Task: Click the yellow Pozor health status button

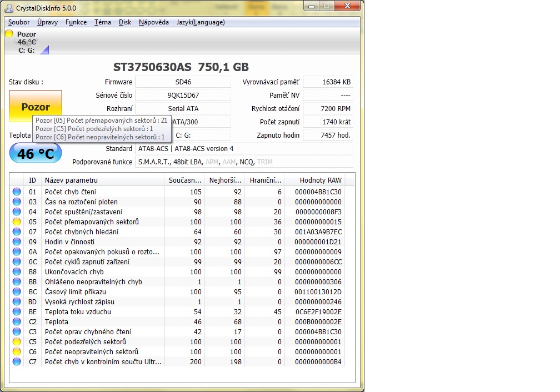Action: (36, 107)
